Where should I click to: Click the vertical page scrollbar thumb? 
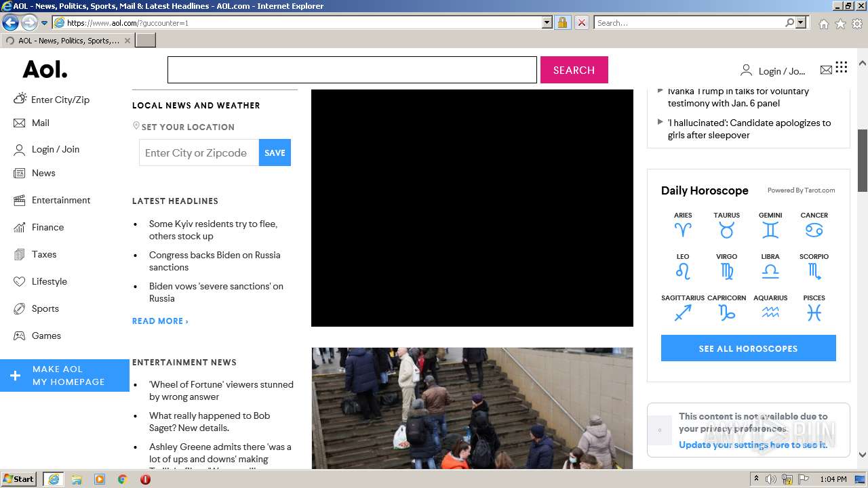click(863, 161)
